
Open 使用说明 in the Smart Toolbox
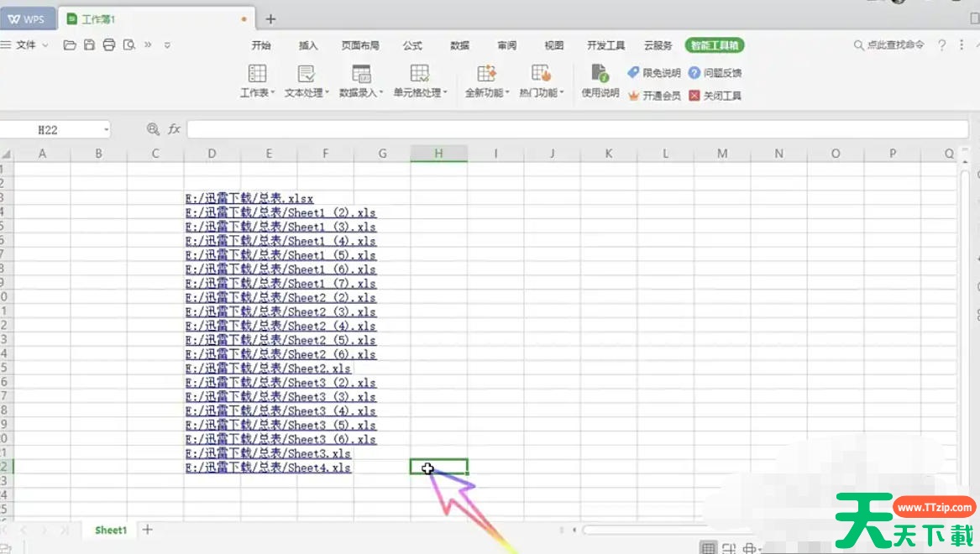coord(599,81)
